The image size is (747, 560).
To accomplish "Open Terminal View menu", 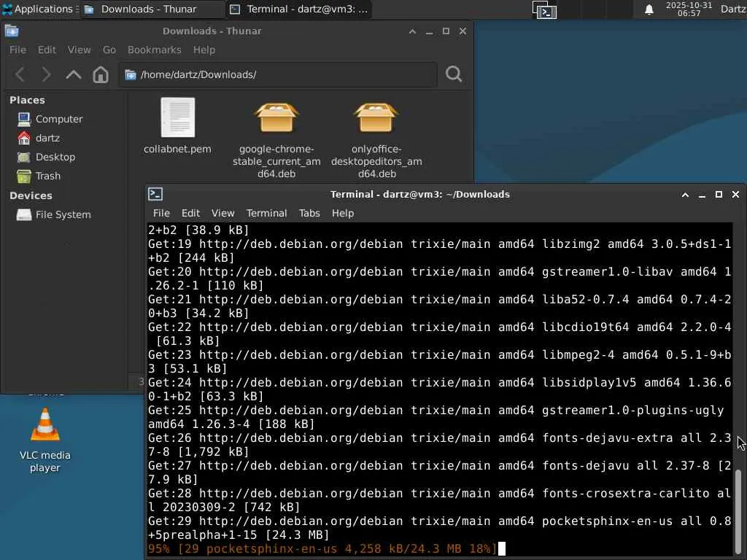I will point(223,214).
